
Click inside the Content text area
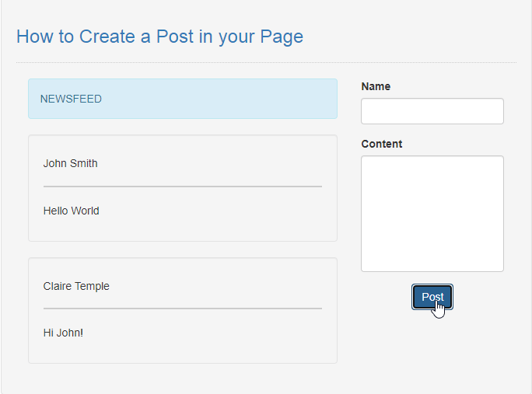(432, 214)
